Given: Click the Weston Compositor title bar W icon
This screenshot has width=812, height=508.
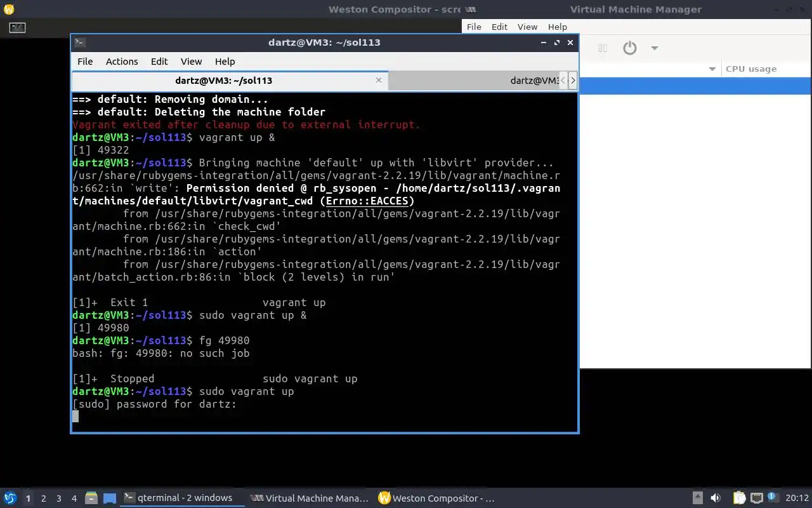Looking at the screenshot, I should click(9, 10).
